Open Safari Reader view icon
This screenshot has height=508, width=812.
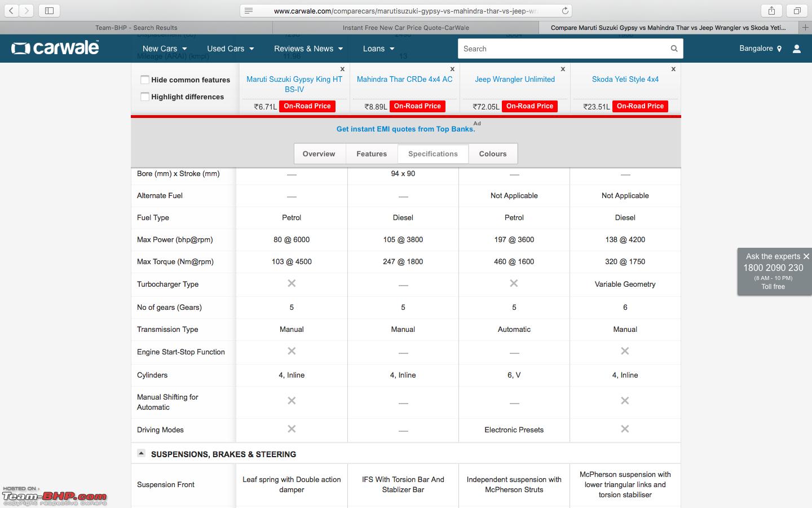click(249, 11)
